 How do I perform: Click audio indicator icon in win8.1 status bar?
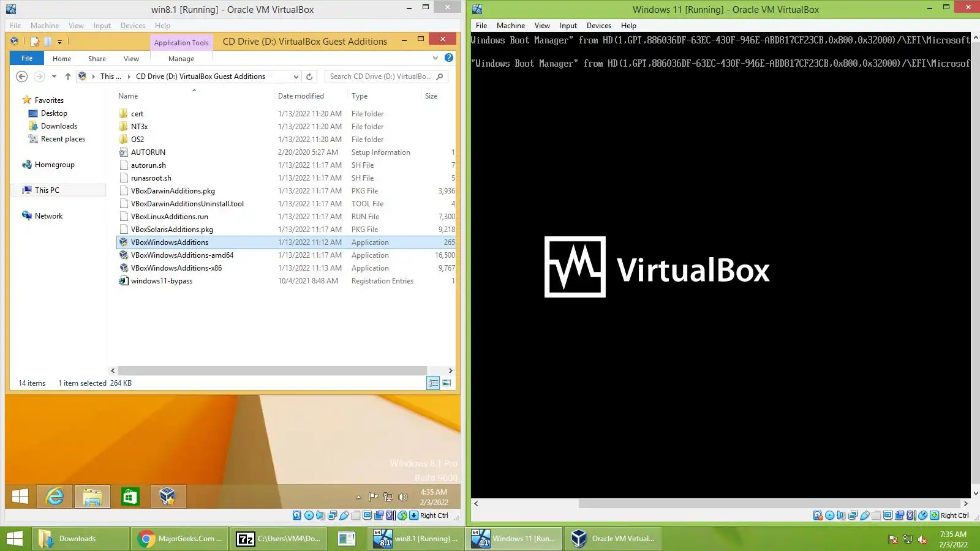tap(320, 515)
